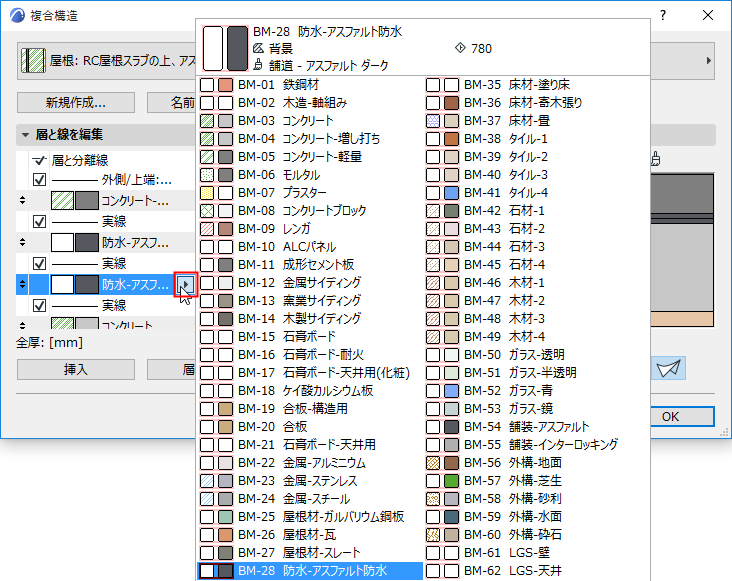
Task: Click BM-42 石材-1 stone hatch icon
Action: coord(433,211)
